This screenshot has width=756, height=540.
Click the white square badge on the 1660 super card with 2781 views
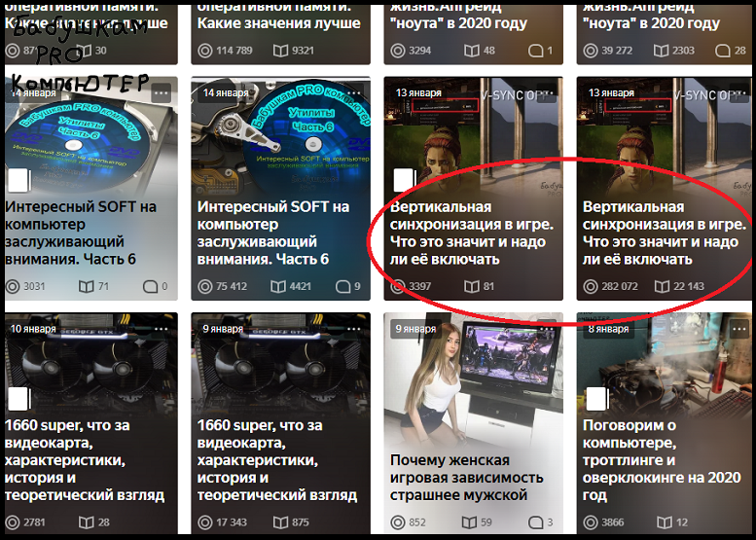coord(19,399)
